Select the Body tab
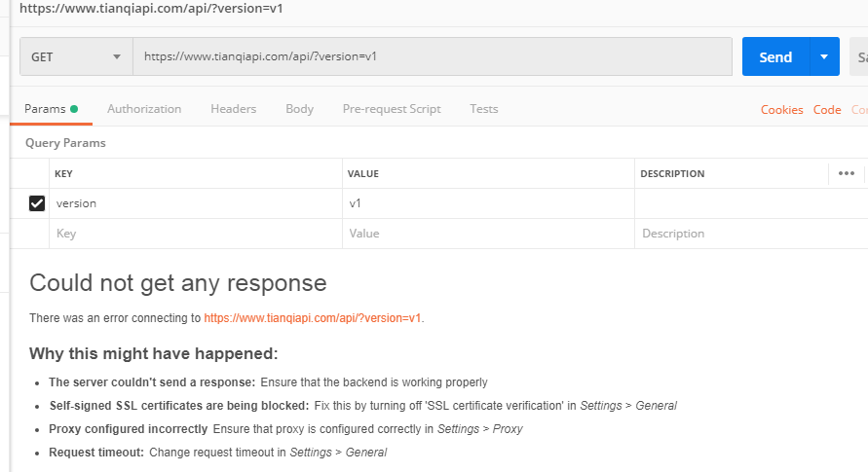The width and height of the screenshot is (868, 472). (299, 109)
